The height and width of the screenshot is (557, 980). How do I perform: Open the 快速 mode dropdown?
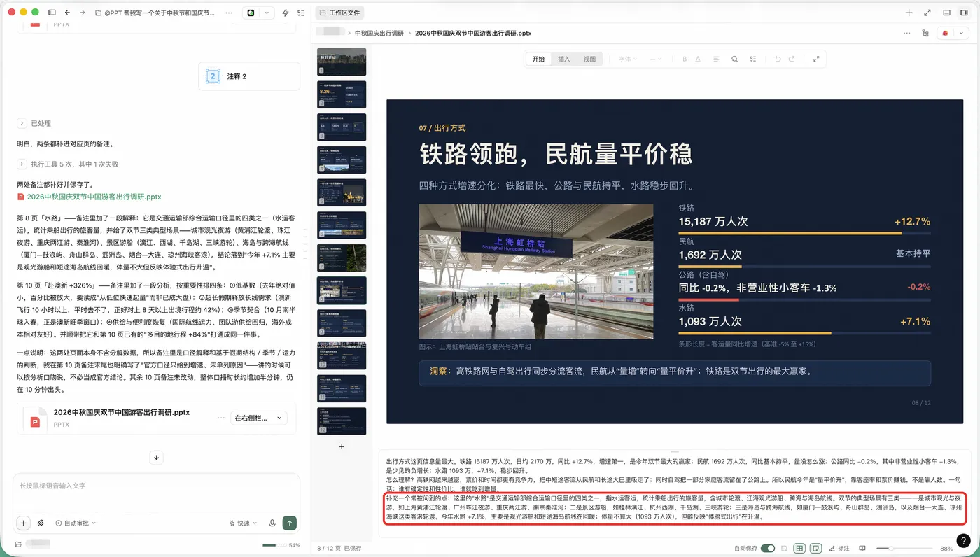242,523
